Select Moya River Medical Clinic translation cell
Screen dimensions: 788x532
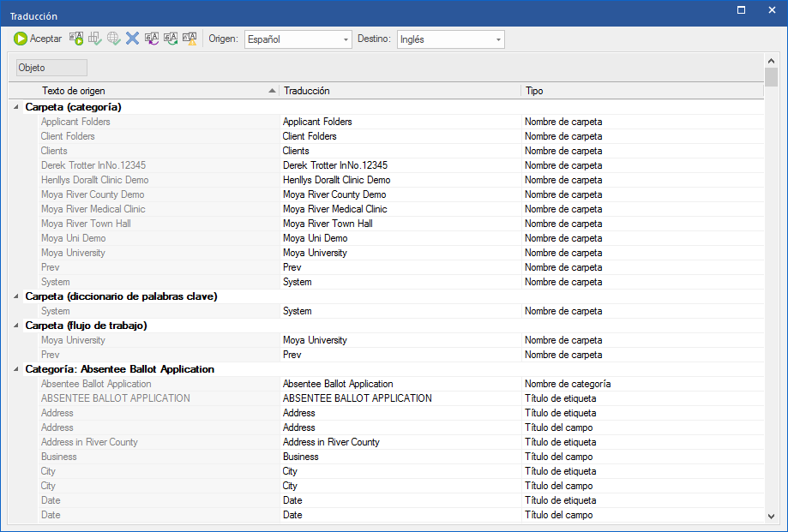point(400,209)
